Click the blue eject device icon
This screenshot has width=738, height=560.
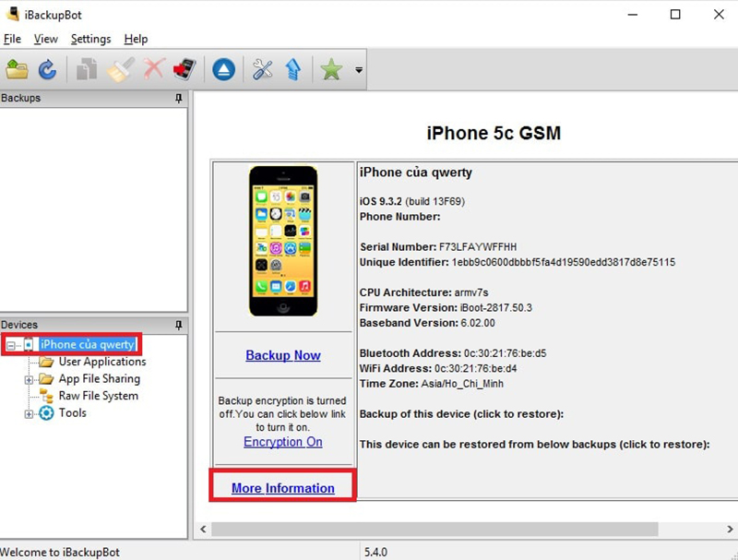tap(223, 69)
